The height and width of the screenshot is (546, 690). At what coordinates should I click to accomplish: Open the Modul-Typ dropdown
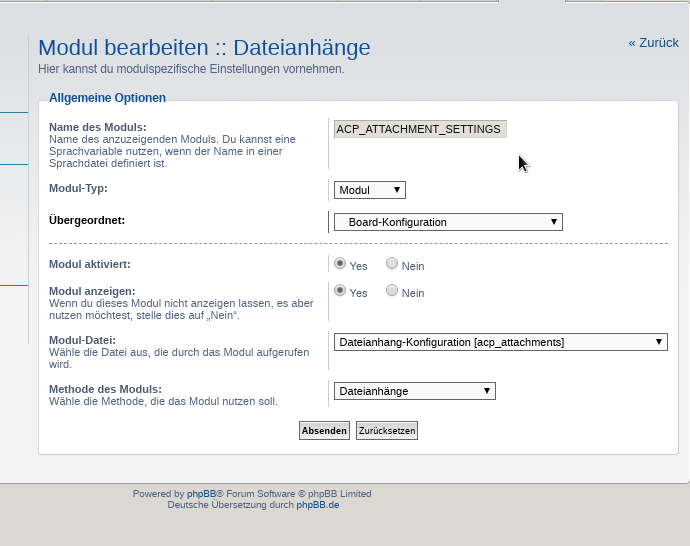pyautogui.click(x=369, y=190)
